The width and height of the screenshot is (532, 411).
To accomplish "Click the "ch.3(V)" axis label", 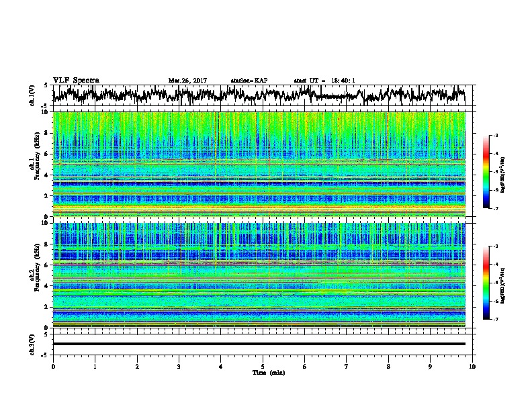I will pos(32,345).
